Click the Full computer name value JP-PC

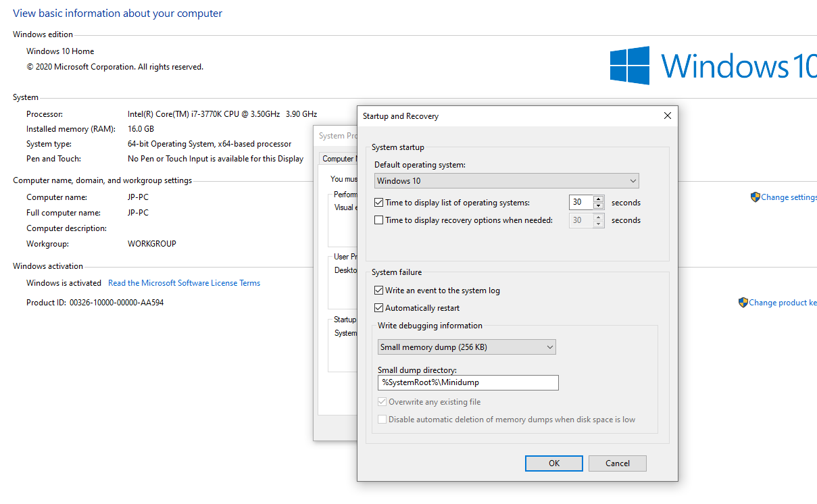click(x=138, y=213)
